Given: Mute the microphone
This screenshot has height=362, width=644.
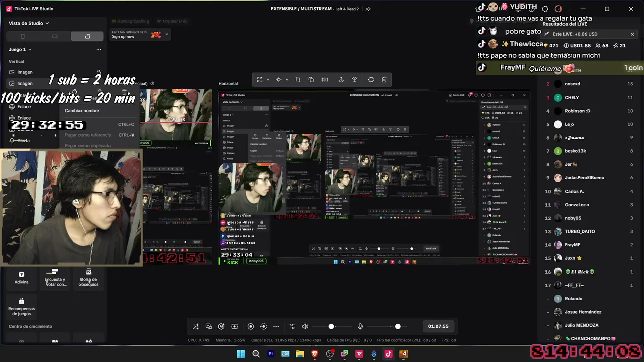Looking at the screenshot, I should point(360,327).
